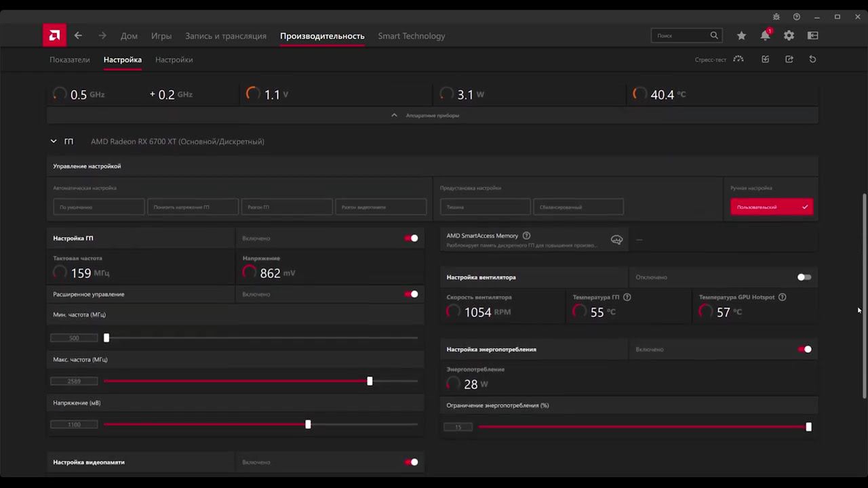Click the AMD Radeon RX 6700 XT label
The width and height of the screenshot is (868, 488).
pos(178,141)
